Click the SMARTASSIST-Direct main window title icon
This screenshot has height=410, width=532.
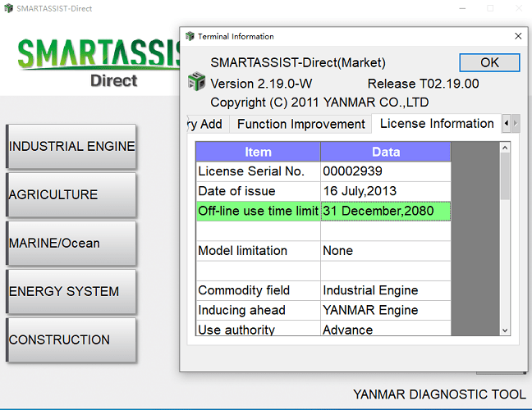pos(7,8)
